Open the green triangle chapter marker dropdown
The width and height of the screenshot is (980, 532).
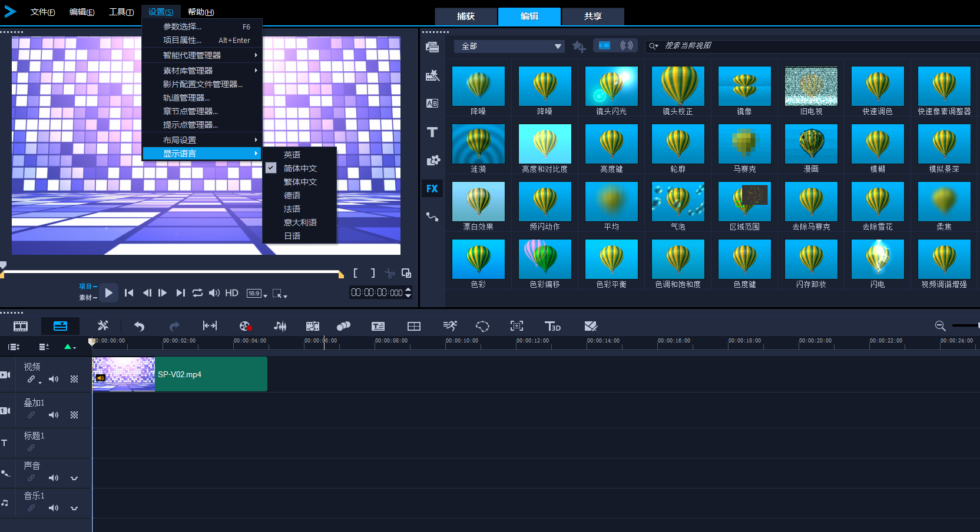(70, 347)
